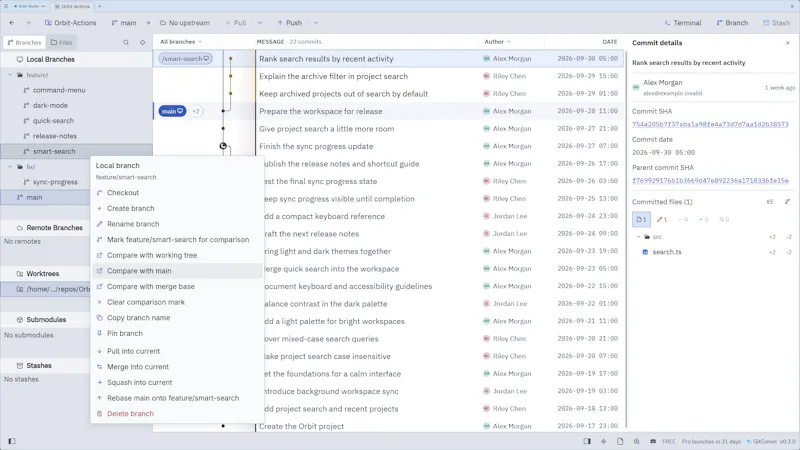
Task: Click the sort icon in Committed files
Action: (x=787, y=202)
